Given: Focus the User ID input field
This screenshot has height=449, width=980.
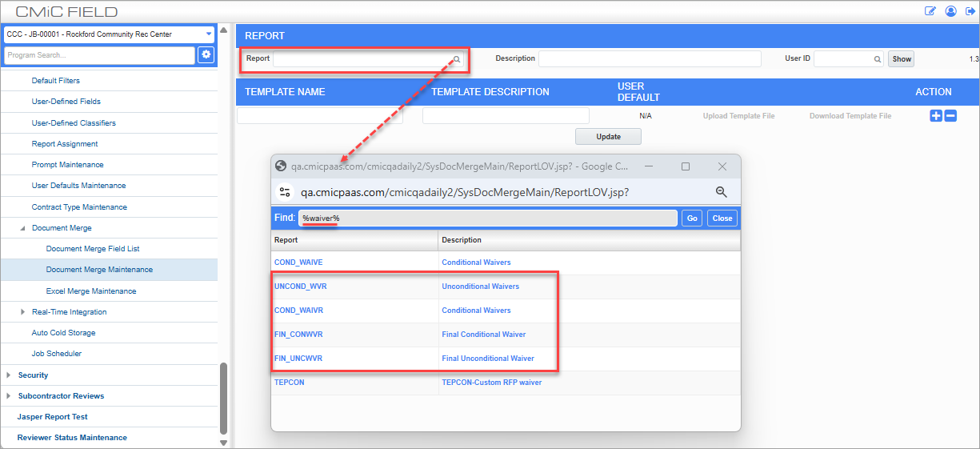Looking at the screenshot, I should [x=843, y=59].
